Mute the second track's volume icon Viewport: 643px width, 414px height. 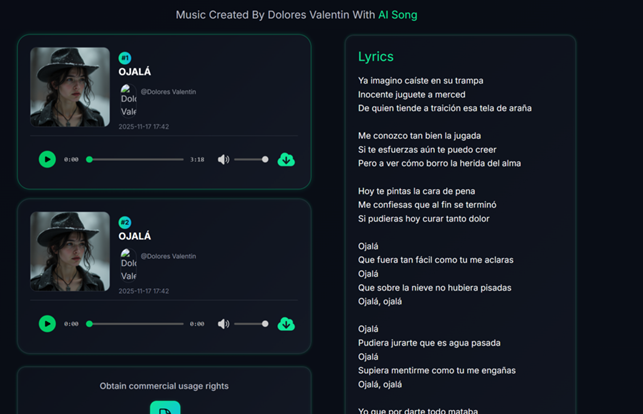[x=223, y=323]
